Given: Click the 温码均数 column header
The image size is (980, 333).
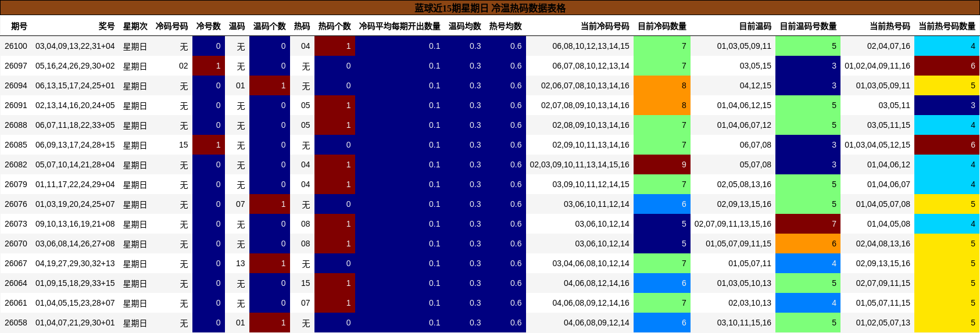Looking at the screenshot, I should [464, 26].
